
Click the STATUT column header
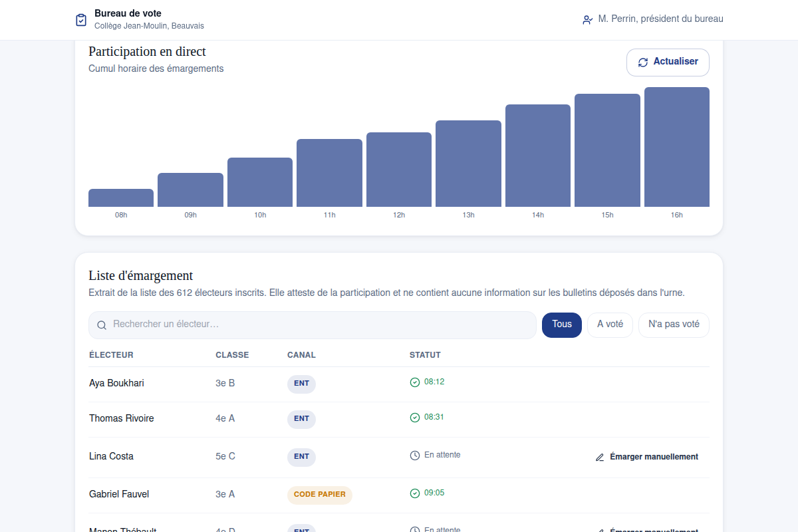425,355
